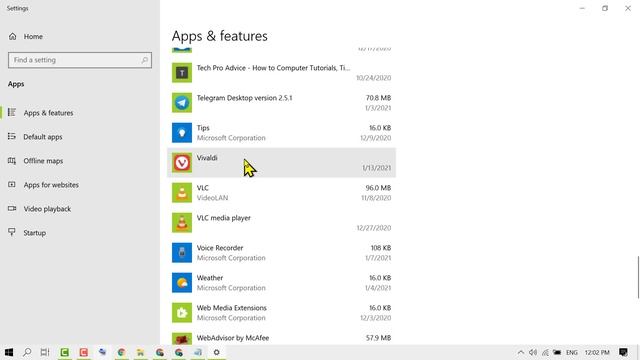The height and width of the screenshot is (360, 640).
Task: Open the Action Center notifications icon
Action: (x=623, y=352)
